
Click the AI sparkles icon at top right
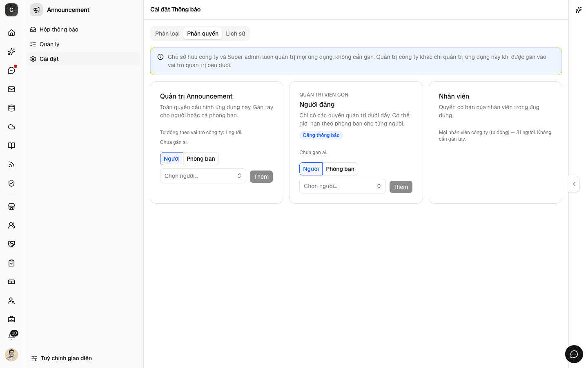[578, 10]
